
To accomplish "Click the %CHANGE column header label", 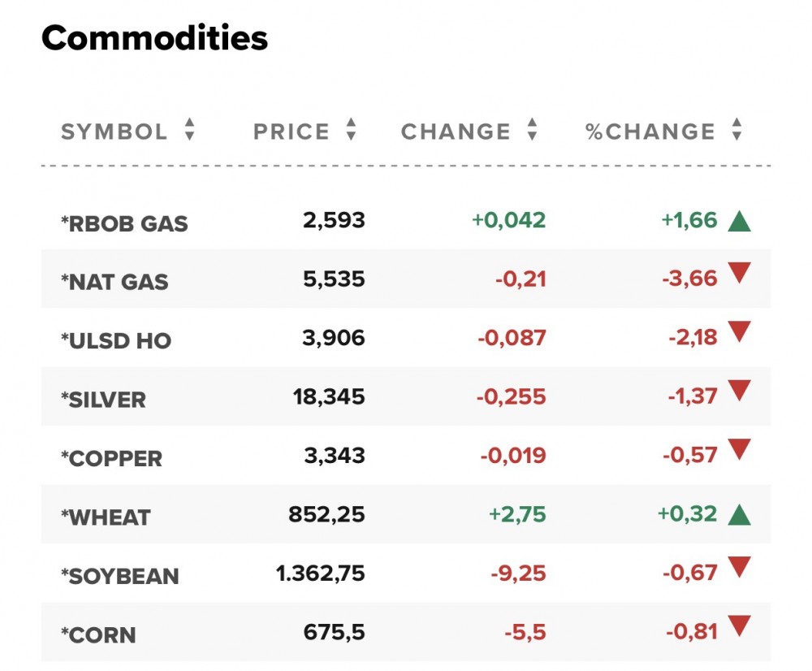I will [650, 132].
